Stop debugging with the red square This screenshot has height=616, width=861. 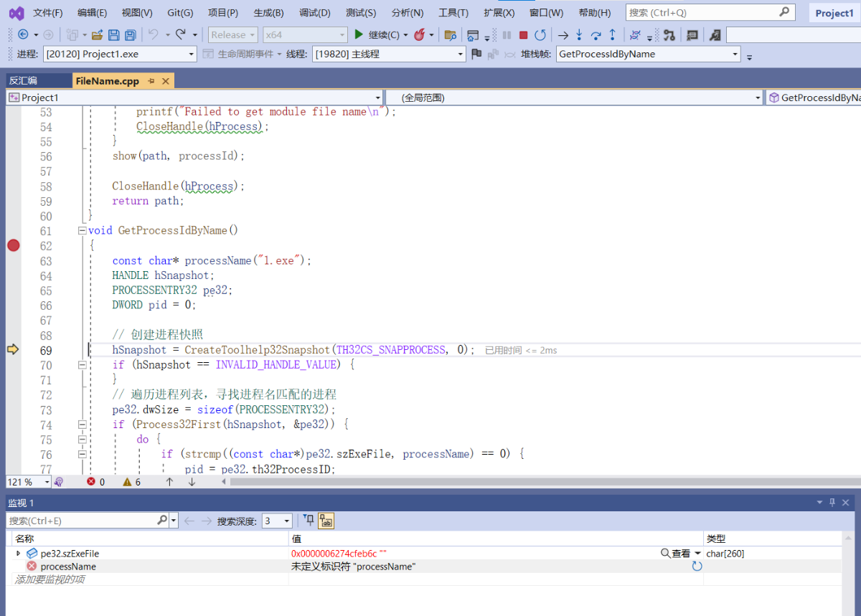click(x=524, y=34)
